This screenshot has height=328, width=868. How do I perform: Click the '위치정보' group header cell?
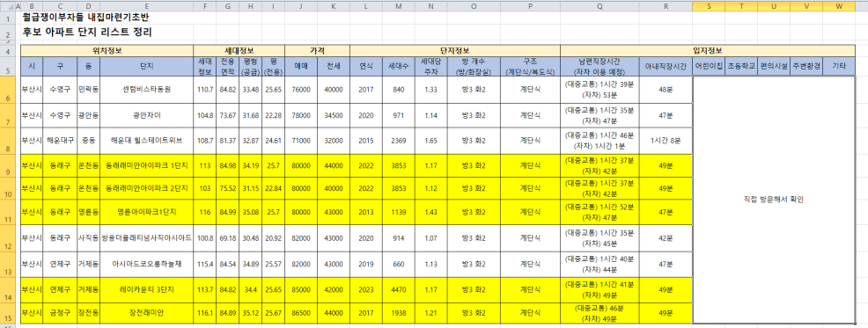point(107,50)
